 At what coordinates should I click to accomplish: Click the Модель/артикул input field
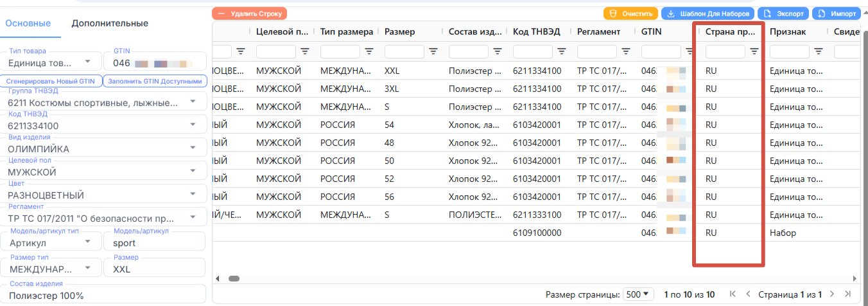tap(154, 242)
